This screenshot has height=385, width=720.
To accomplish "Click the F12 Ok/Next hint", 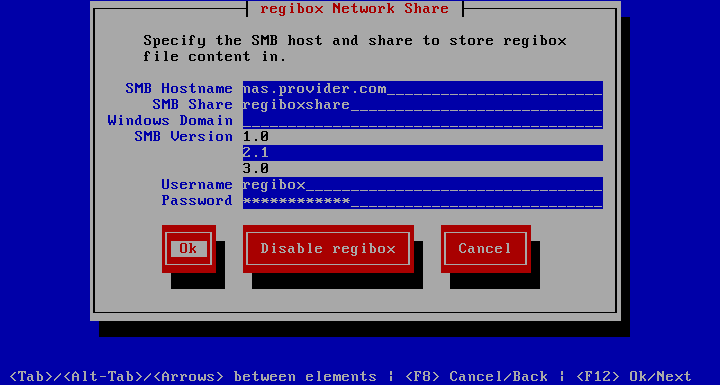I will 634,377.
